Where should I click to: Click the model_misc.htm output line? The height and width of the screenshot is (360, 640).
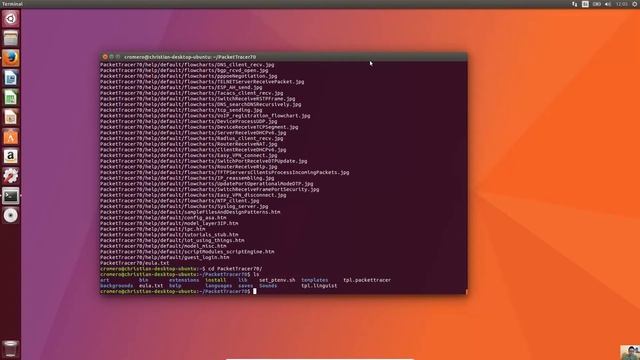click(163, 246)
